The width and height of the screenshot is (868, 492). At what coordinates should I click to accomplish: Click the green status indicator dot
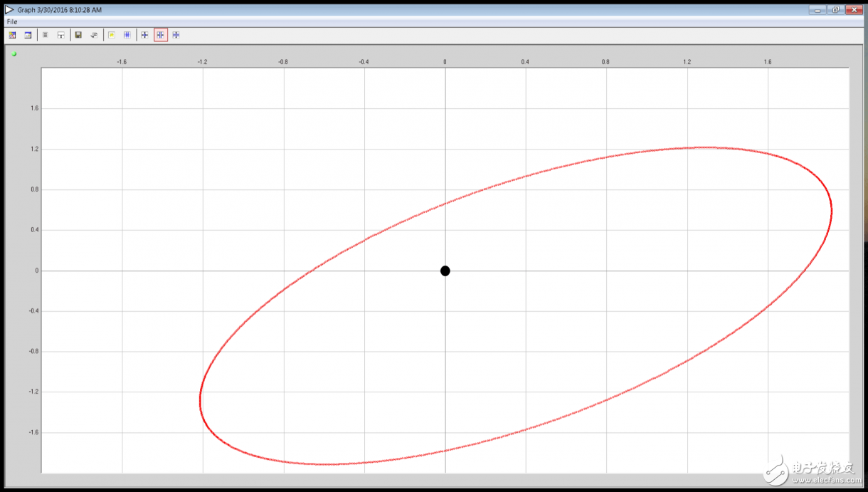coord(14,53)
